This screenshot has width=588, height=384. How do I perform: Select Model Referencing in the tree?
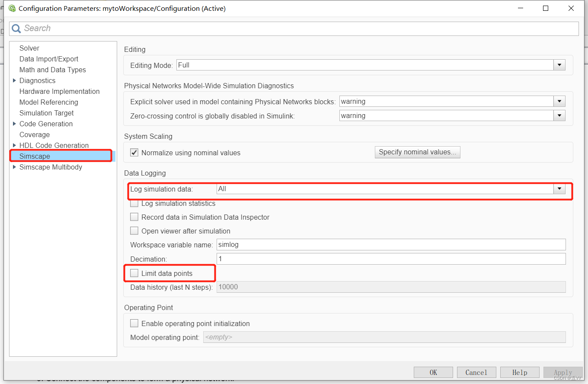click(49, 102)
